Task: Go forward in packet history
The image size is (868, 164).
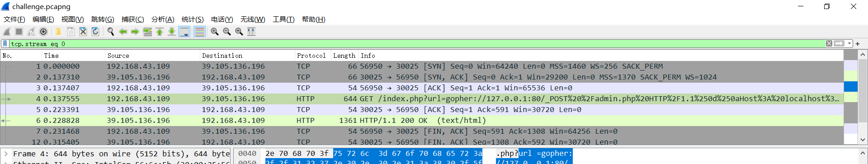Action: 135,32
